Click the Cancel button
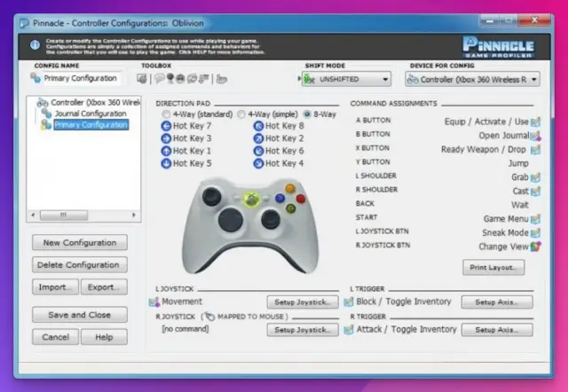Viewport: 568px width, 392px height. point(55,337)
